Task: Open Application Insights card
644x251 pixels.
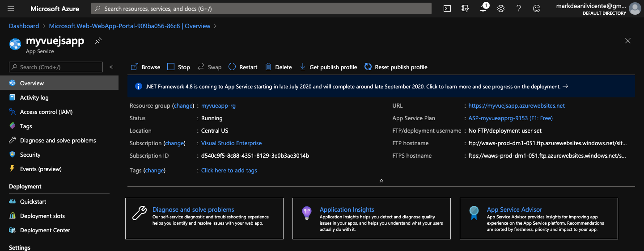Action: [372, 218]
